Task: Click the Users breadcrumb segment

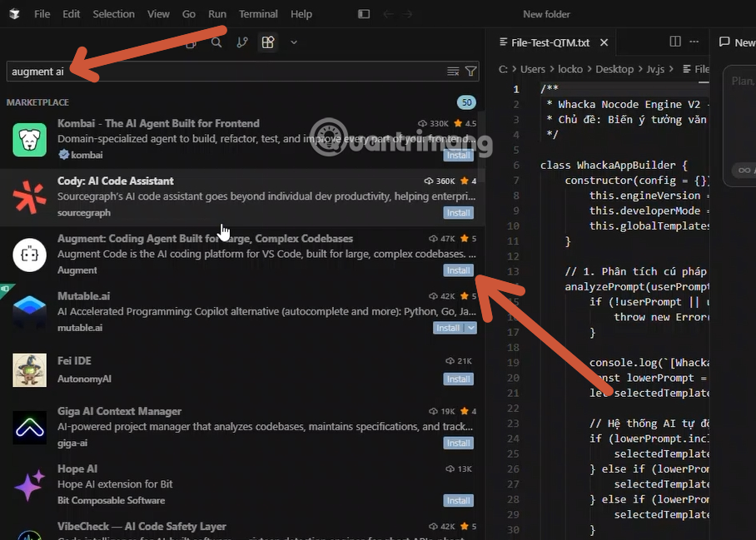Action: 532,69
